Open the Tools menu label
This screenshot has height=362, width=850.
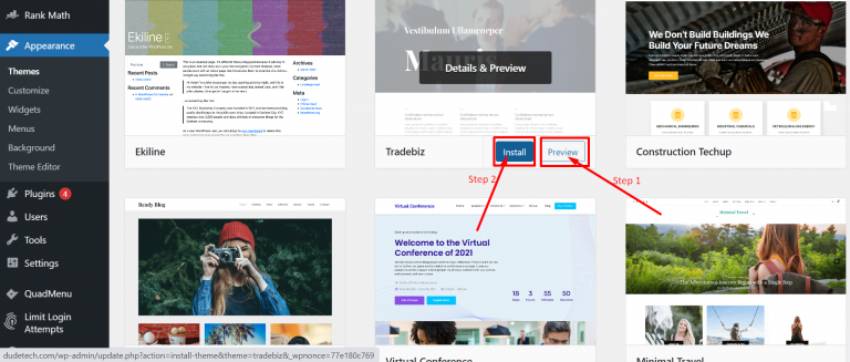[x=35, y=240]
